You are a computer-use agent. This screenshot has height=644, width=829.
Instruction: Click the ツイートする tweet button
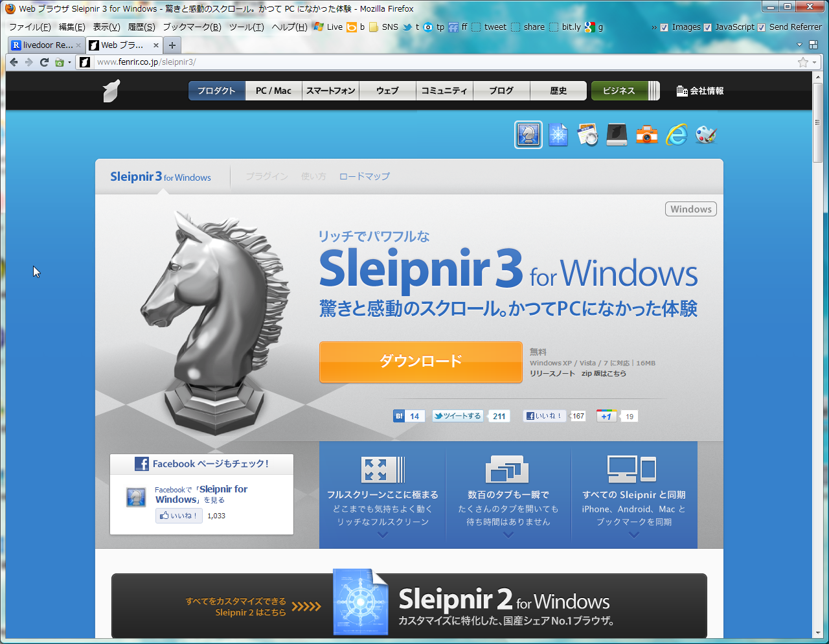pos(458,416)
